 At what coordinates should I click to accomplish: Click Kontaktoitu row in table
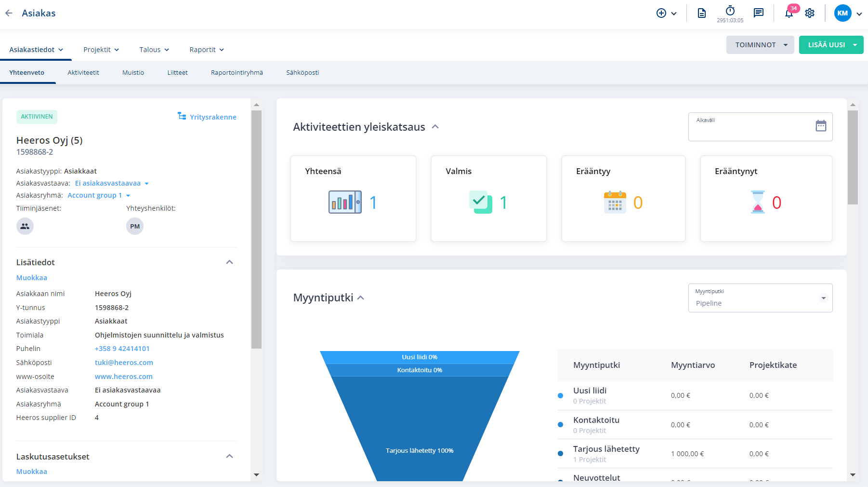pos(695,425)
